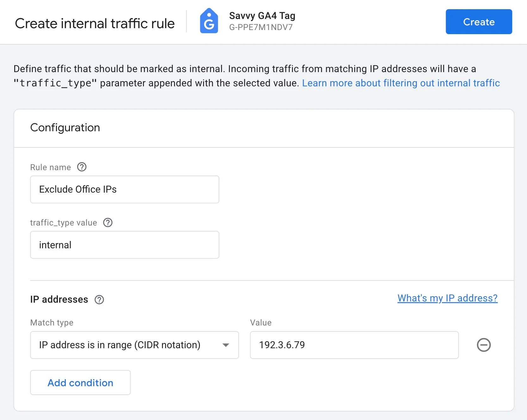Click the Configuration section heading

[65, 127]
